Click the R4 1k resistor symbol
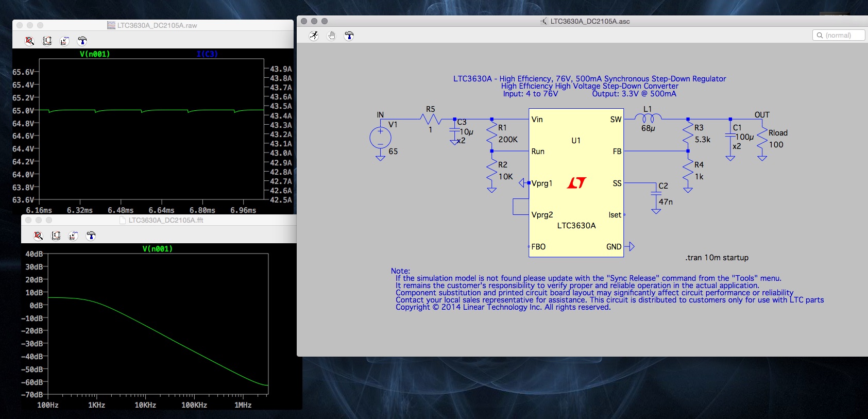868x419 pixels. [x=688, y=170]
